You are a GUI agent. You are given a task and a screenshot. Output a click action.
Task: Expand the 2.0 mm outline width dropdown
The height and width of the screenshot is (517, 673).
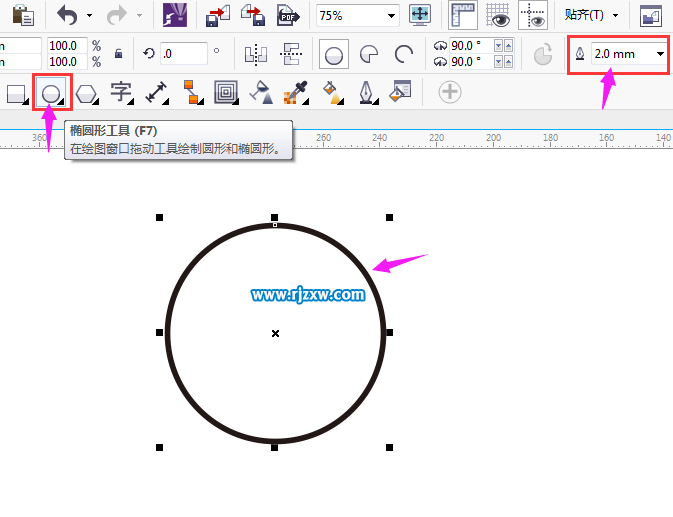tap(660, 53)
